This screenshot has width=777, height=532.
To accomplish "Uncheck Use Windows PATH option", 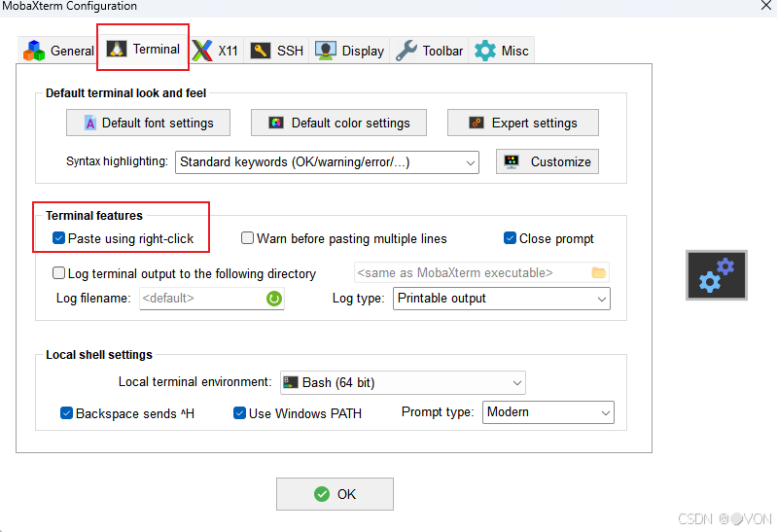I will (x=239, y=412).
